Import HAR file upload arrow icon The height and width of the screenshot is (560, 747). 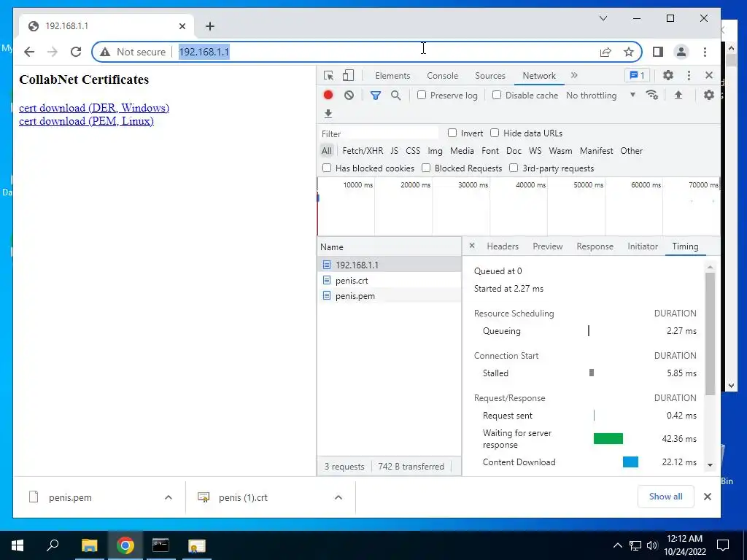tap(678, 95)
